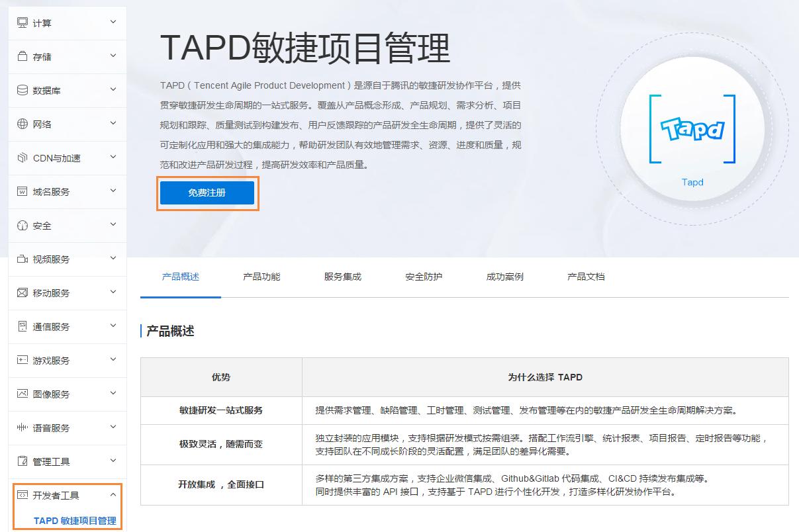Expand the 语音服务 chevron

click(x=113, y=427)
